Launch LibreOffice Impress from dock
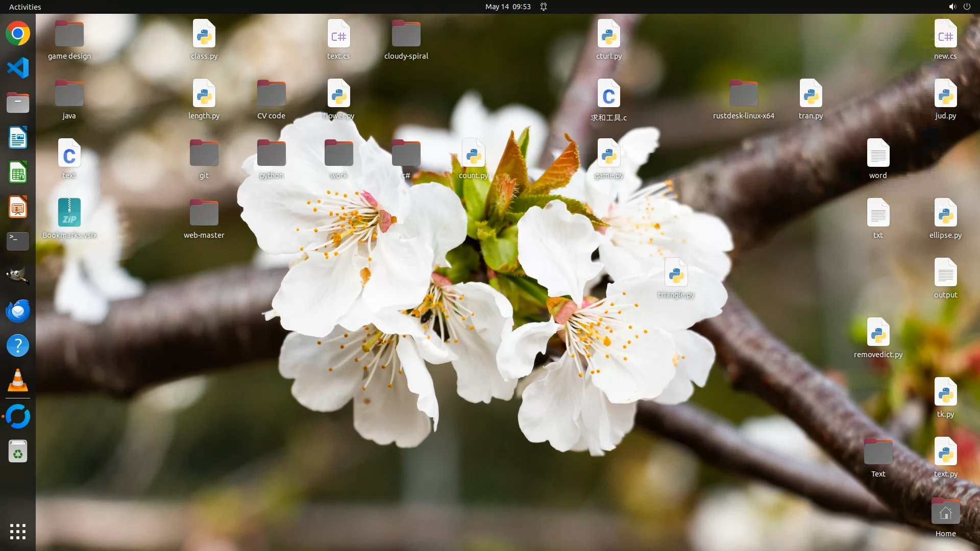This screenshot has width=980, height=551. [18, 207]
